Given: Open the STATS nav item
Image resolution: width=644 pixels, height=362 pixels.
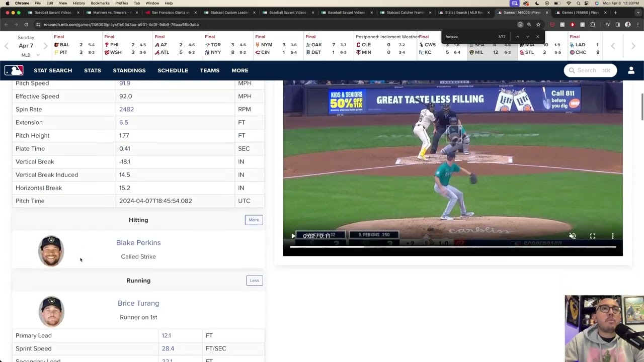Looking at the screenshot, I should pyautogui.click(x=93, y=70).
